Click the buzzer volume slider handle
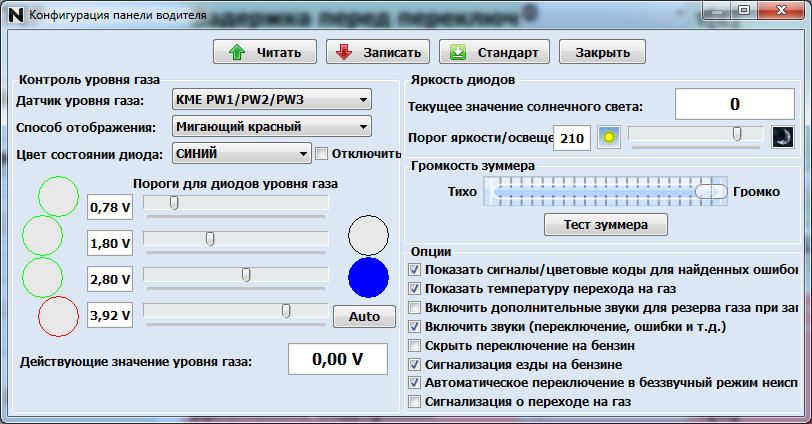812x424 pixels. click(x=711, y=191)
